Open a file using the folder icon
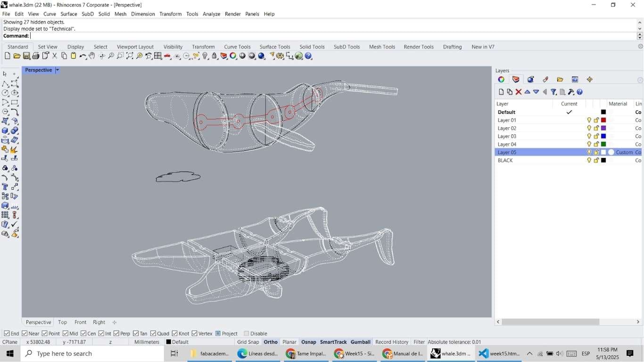Screen dimensions: 644x362 (17, 56)
